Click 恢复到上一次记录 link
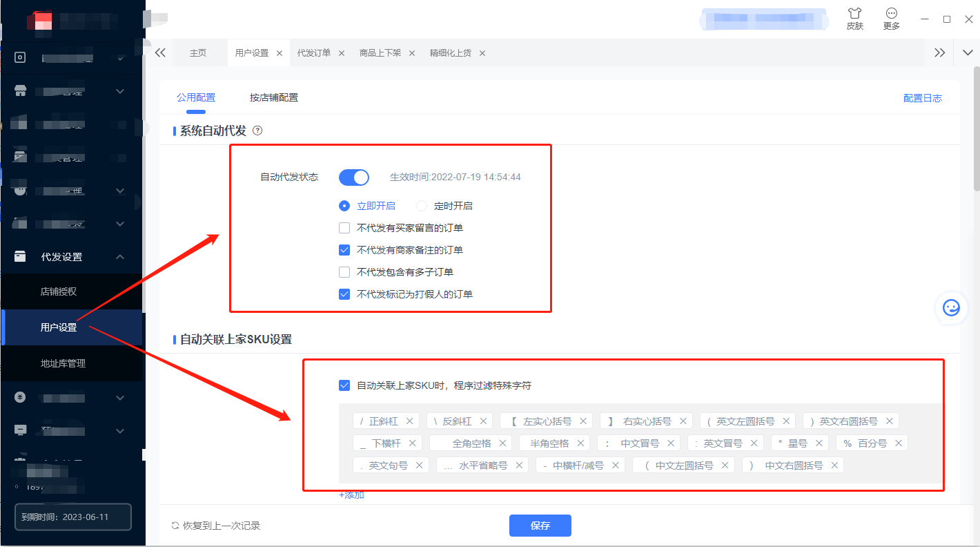 tap(222, 526)
